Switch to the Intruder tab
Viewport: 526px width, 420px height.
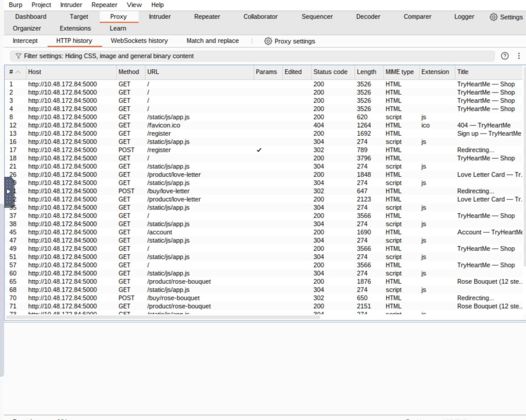pos(159,17)
